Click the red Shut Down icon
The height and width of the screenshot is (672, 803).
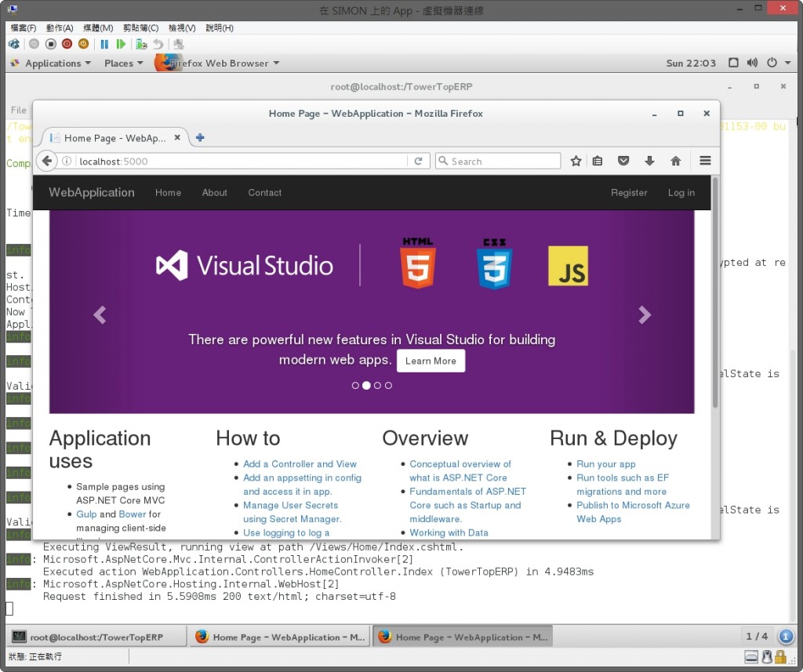click(x=67, y=44)
